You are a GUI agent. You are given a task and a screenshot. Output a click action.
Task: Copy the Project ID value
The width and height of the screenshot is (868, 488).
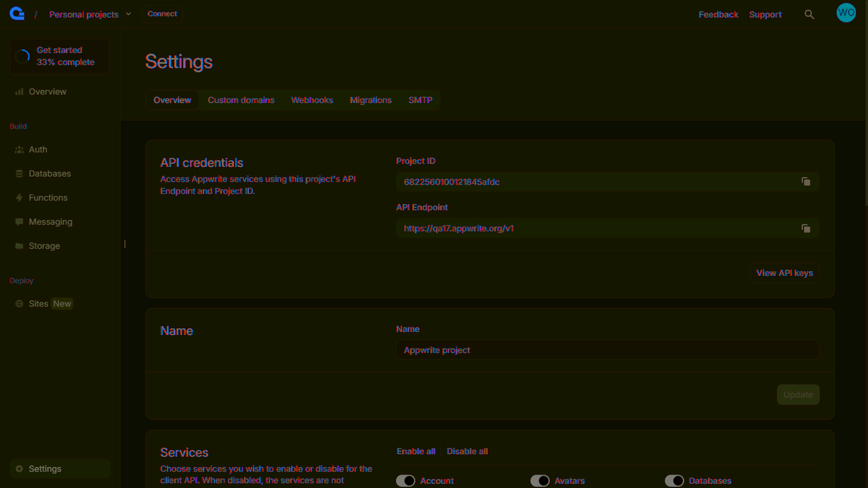tap(806, 182)
